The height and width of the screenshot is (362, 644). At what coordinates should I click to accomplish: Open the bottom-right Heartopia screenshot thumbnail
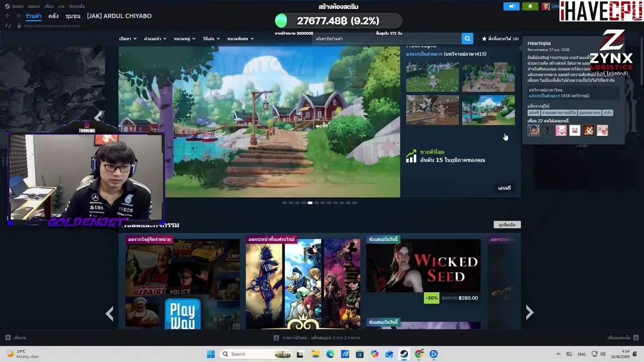pyautogui.click(x=489, y=110)
